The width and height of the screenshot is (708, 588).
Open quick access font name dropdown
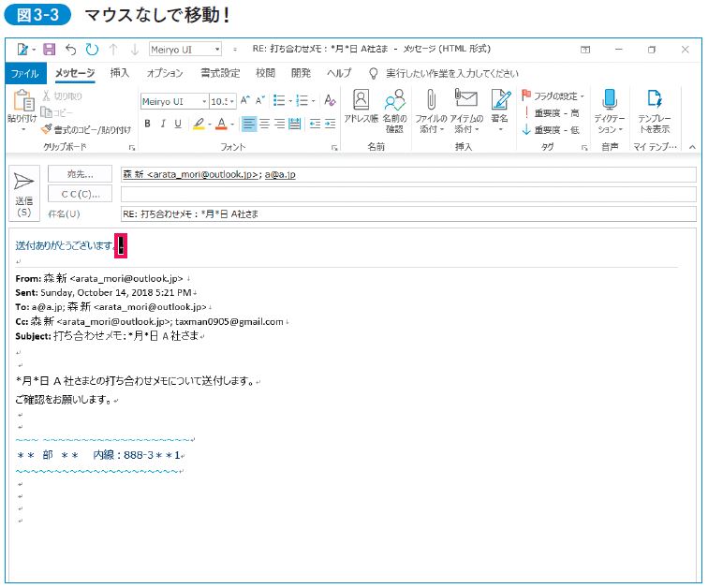click(x=217, y=50)
